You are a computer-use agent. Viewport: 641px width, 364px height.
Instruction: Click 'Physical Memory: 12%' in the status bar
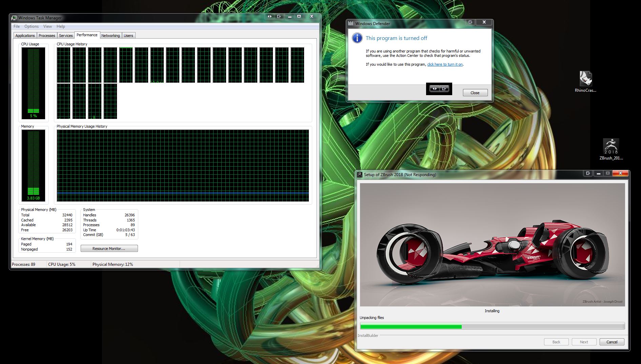click(x=113, y=264)
